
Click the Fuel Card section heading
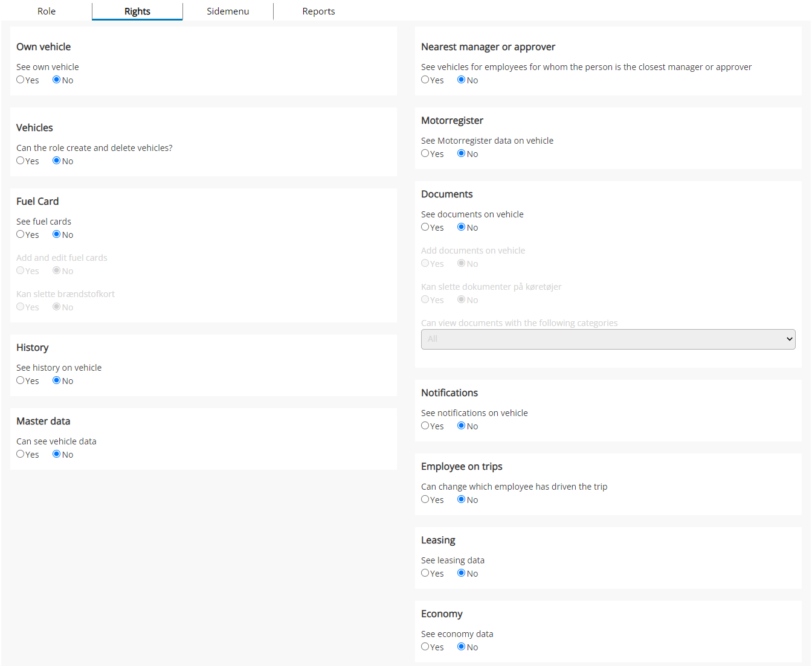coord(37,202)
